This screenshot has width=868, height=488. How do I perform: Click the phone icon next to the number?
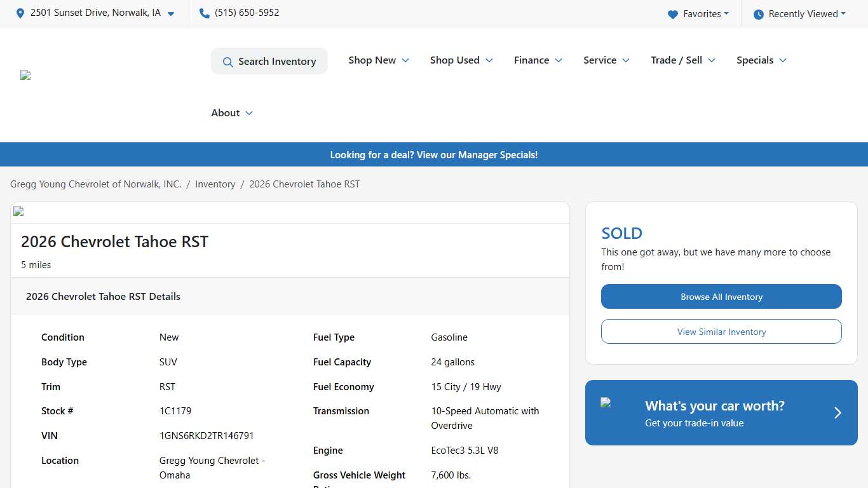(x=204, y=13)
